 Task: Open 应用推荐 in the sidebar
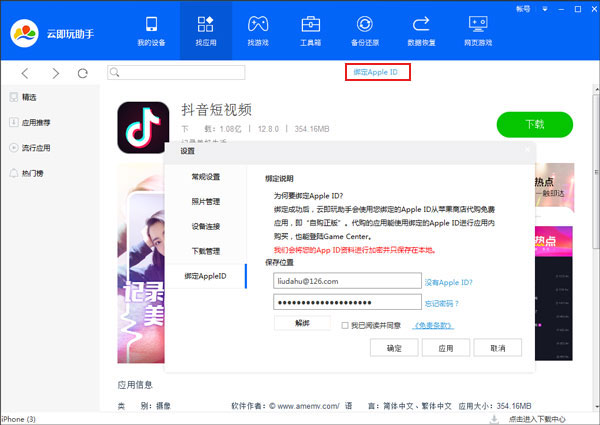[x=30, y=122]
